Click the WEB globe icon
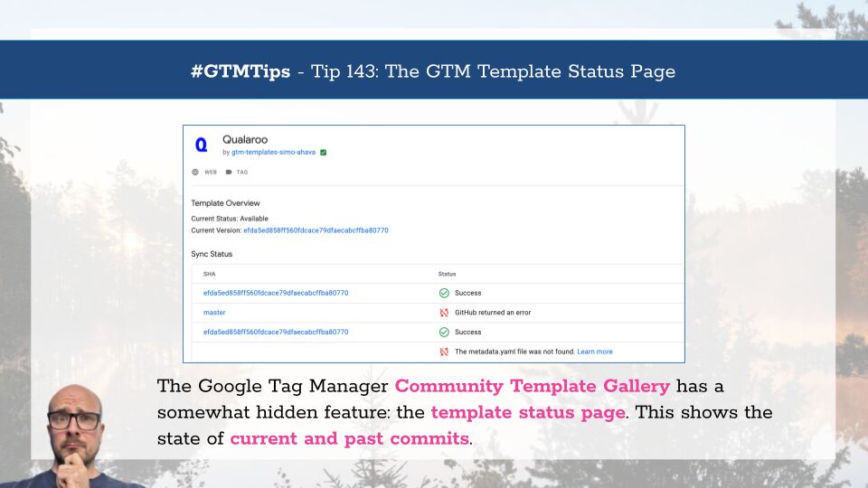This screenshot has height=488, width=868. [x=195, y=172]
